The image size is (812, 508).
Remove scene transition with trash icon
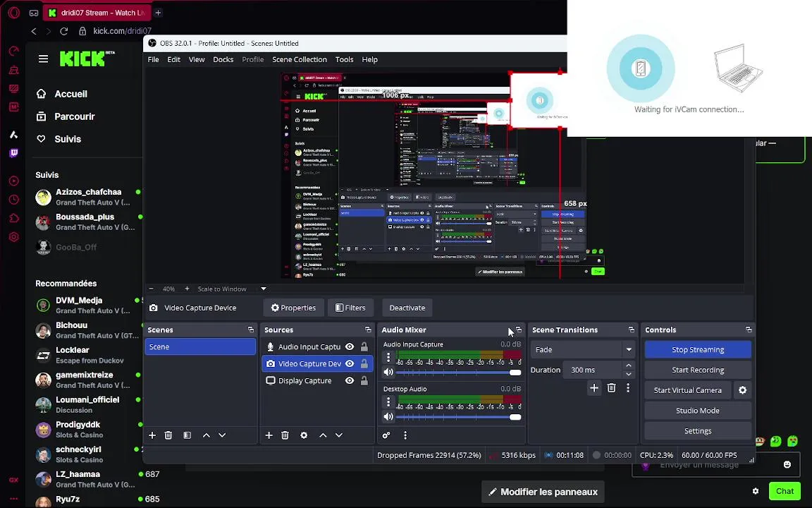coord(612,388)
